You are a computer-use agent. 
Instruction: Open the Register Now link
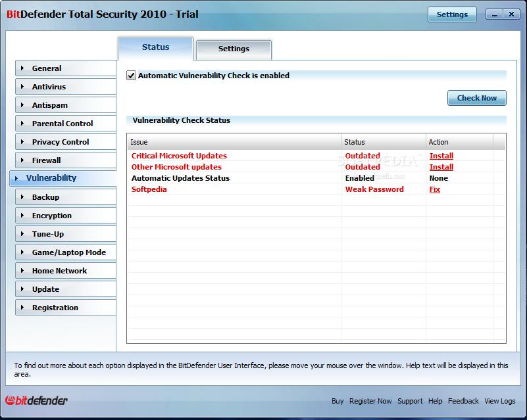370,401
